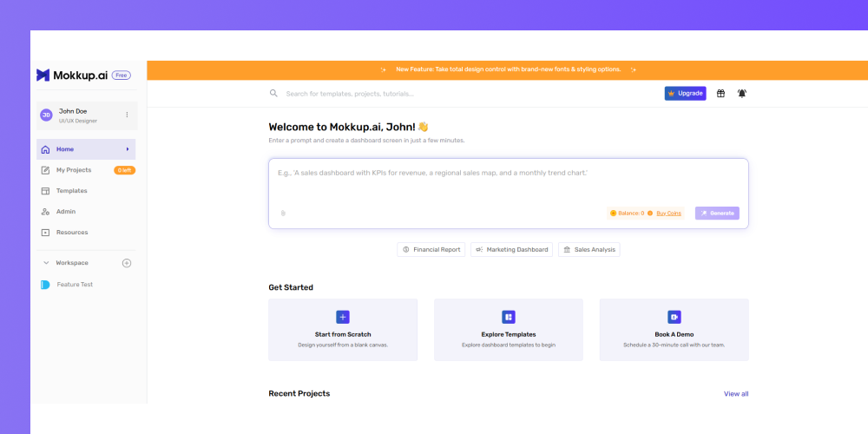Viewport: 868px width, 434px height.
Task: Open the Book A Demo card
Action: (x=674, y=330)
